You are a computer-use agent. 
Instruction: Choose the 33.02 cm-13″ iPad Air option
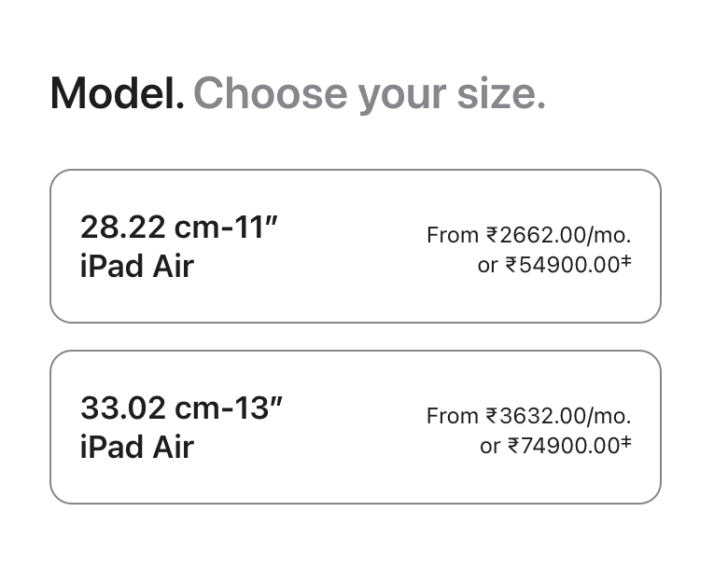point(355,427)
